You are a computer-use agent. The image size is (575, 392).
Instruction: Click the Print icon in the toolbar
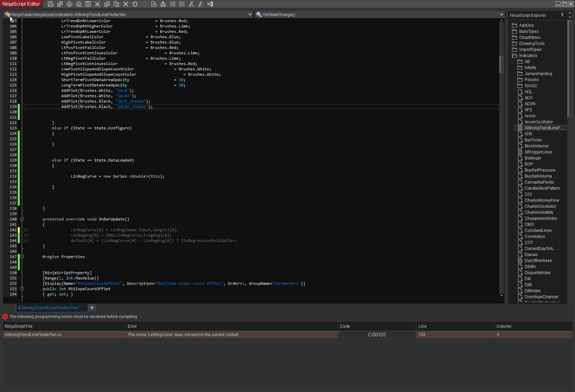pyautogui.click(x=69, y=4)
